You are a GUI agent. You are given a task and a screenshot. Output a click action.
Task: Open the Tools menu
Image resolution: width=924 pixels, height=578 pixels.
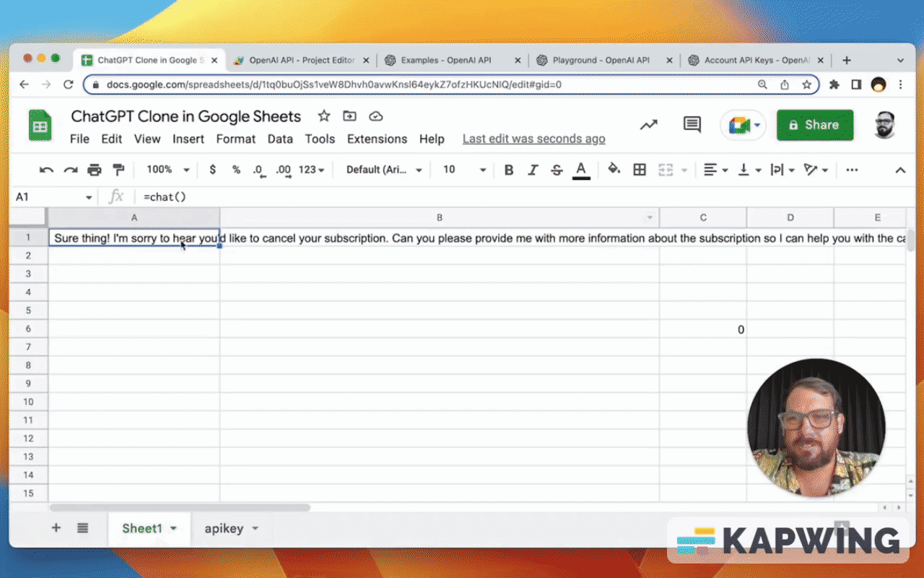coord(320,139)
